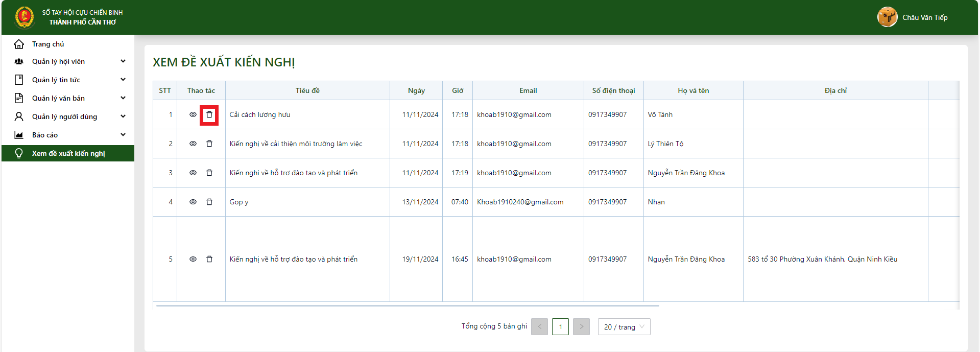Click the lightbulb icon for Xem đề xuất kiến nghị
The image size is (980, 352).
[19, 153]
